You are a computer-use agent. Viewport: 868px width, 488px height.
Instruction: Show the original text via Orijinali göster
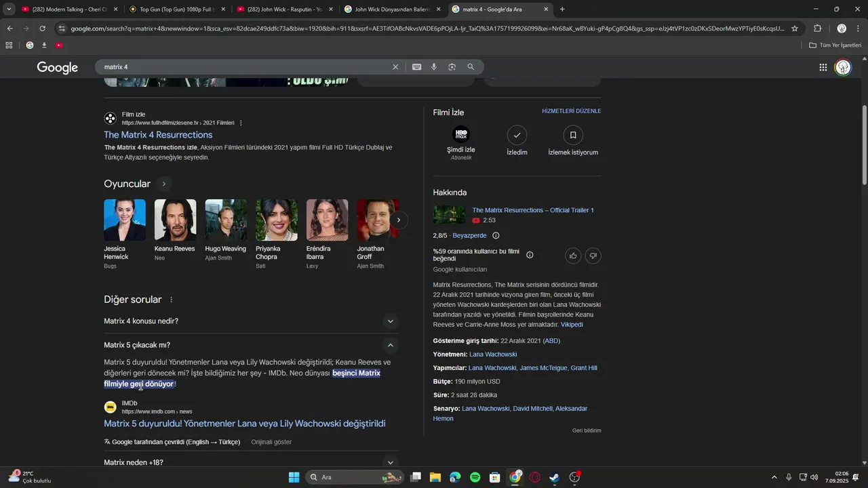(271, 442)
